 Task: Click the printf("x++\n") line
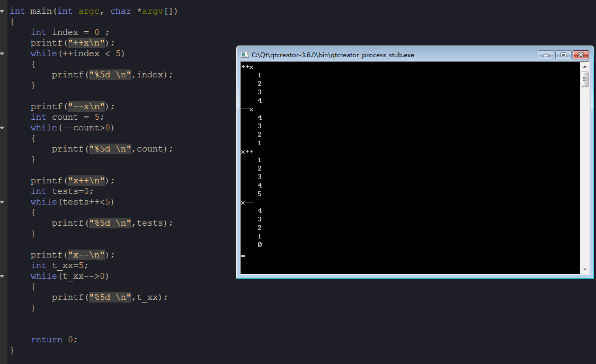[x=72, y=181]
